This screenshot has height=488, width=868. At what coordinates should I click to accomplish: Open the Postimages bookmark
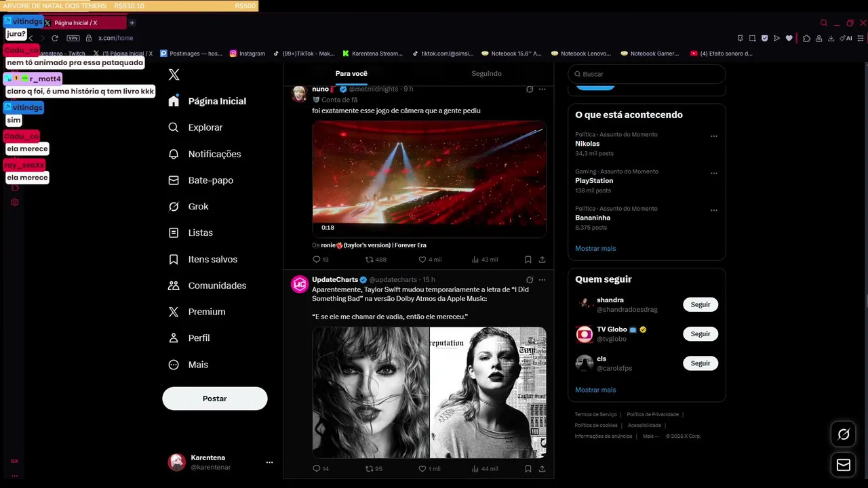[191, 54]
